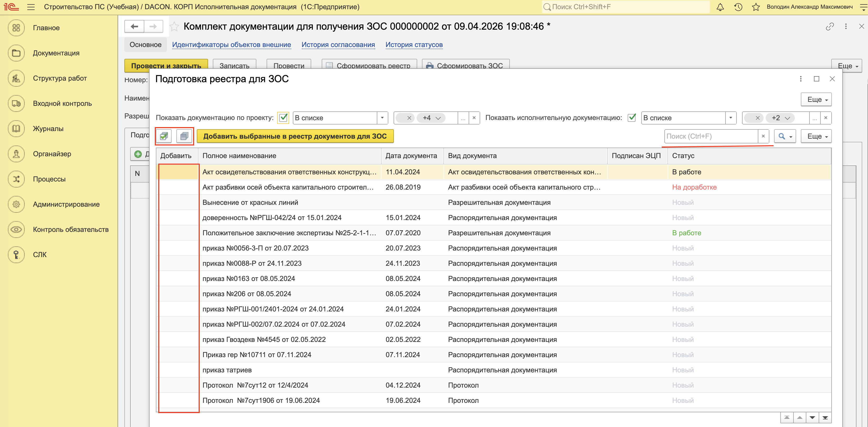Expand the +4 selected values chevron

(438, 118)
